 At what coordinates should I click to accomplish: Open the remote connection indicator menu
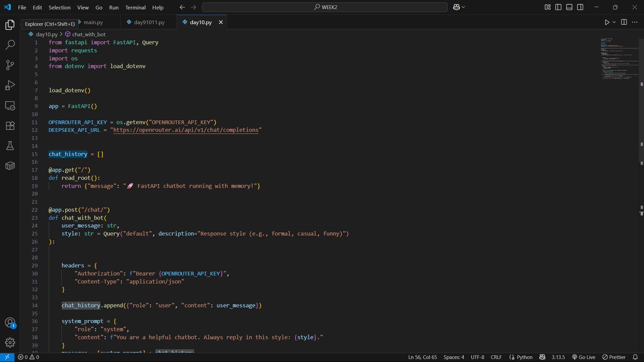coord(6,357)
